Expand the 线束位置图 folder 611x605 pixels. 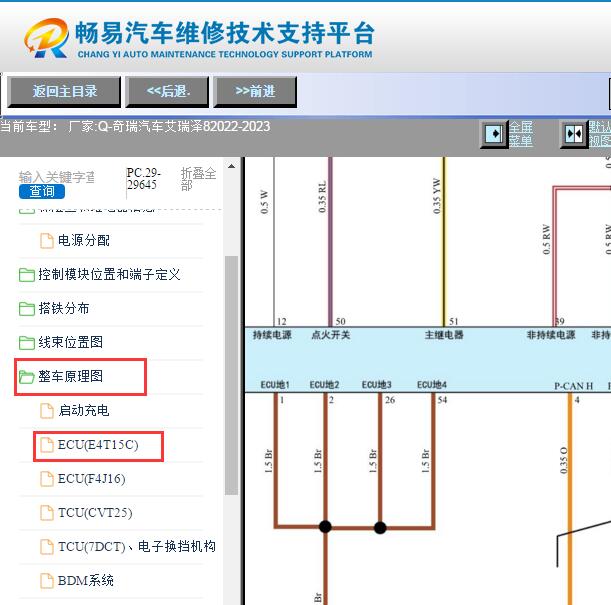pos(71,342)
